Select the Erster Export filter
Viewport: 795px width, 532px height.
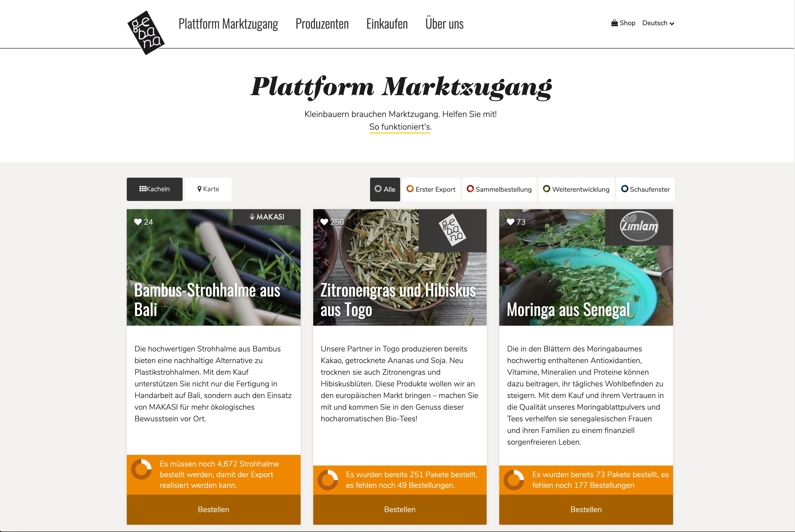coord(431,189)
